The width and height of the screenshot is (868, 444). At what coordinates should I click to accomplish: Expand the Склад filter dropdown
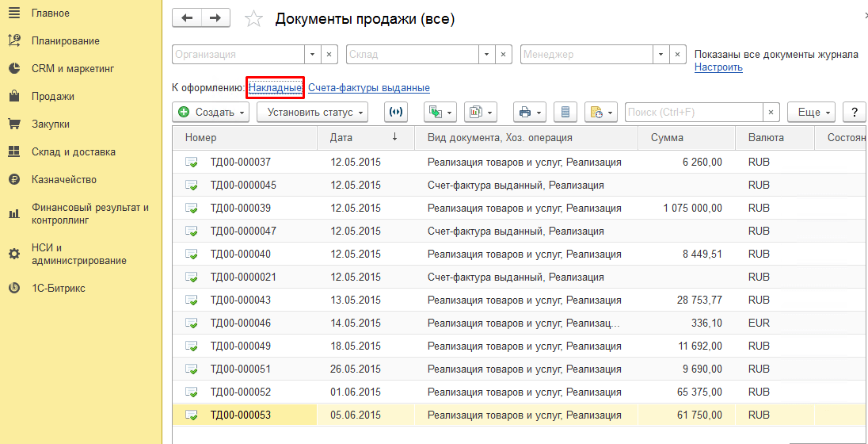tap(487, 55)
